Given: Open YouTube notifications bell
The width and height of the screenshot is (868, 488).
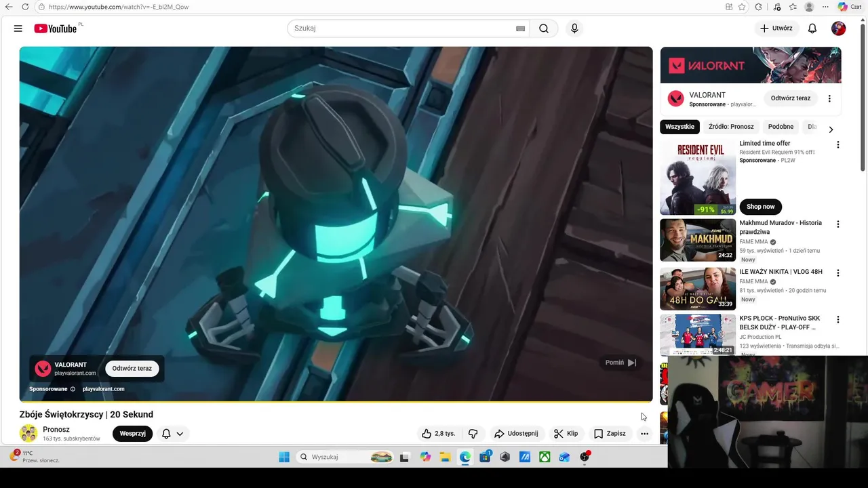Looking at the screenshot, I should pos(812,28).
